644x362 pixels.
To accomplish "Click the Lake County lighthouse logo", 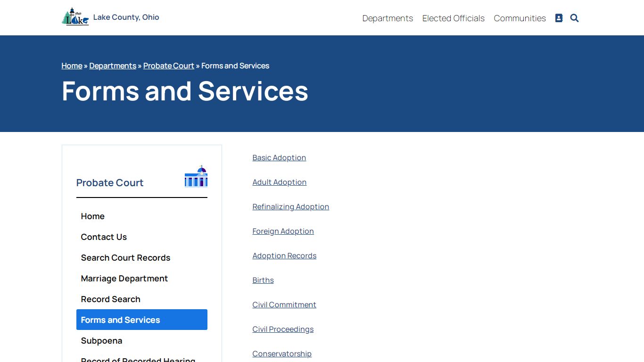I will (75, 17).
